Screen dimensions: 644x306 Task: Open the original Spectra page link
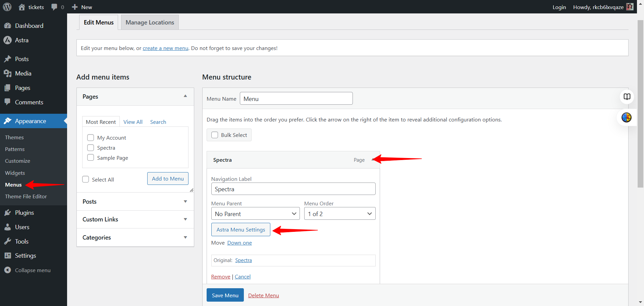coord(244,260)
